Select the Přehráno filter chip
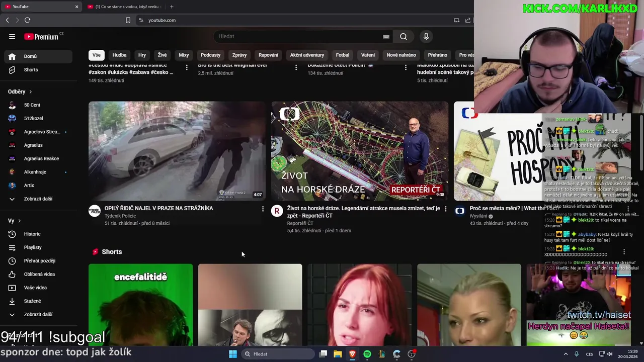This screenshot has width=644, height=362. coord(437,55)
